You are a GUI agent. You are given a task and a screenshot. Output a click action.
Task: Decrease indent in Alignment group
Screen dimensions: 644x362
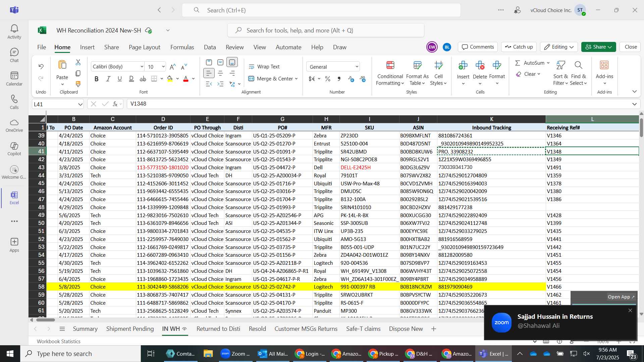(x=209, y=84)
